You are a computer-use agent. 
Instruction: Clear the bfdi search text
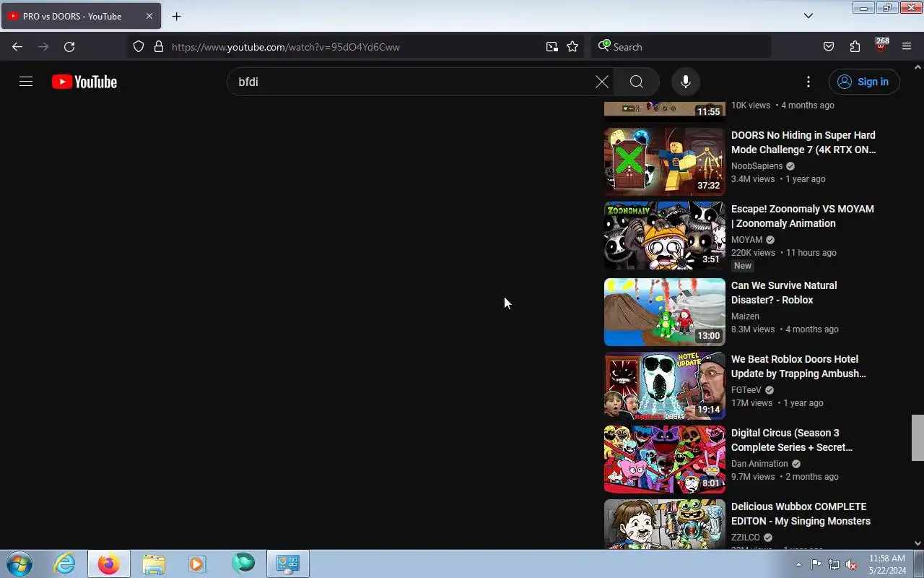pos(601,82)
